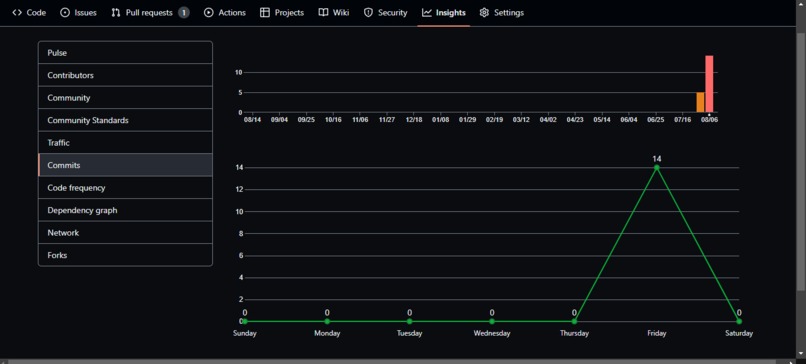This screenshot has height=364, width=806.
Task: Click the Settings gear icon
Action: pos(484,13)
